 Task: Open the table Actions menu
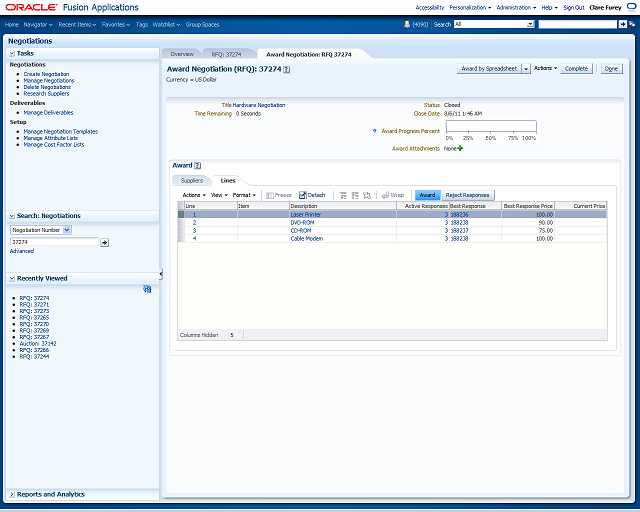point(194,195)
